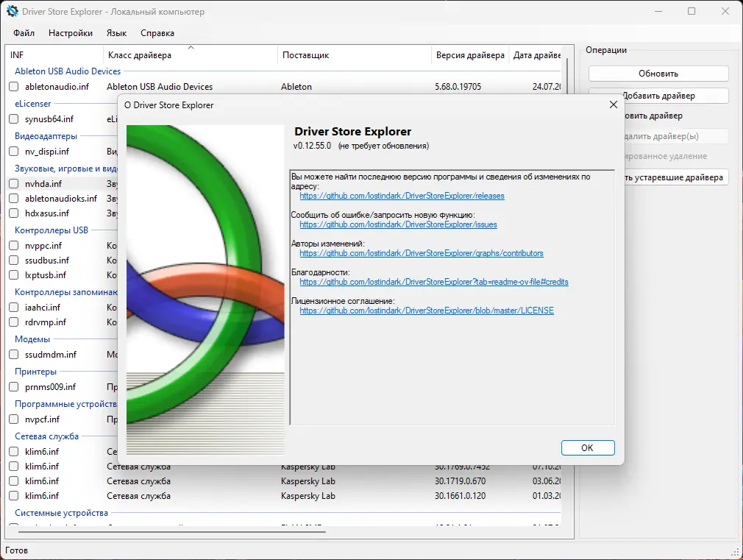Select the Ableton vendor cell
The height and width of the screenshot is (560, 743).
[x=296, y=87]
